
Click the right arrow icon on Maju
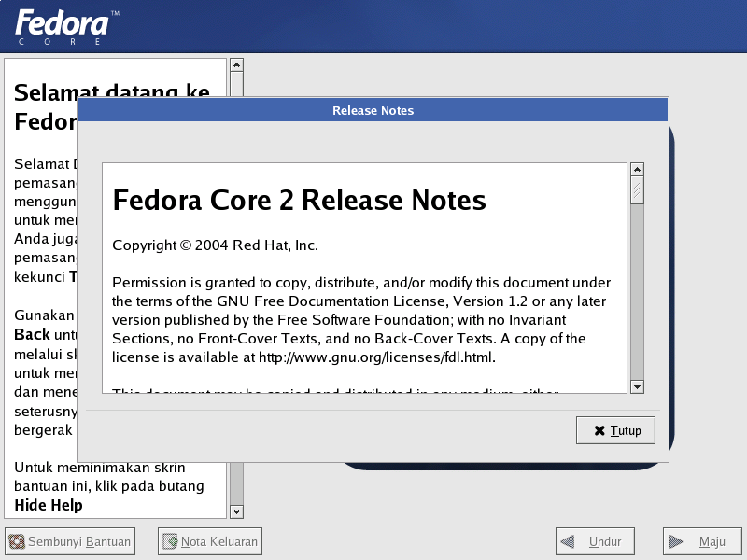675,541
